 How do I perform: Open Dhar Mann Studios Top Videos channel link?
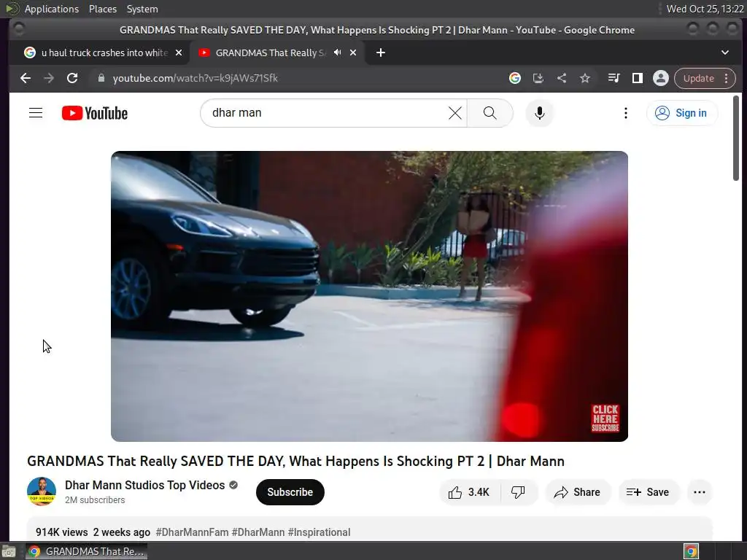(145, 485)
